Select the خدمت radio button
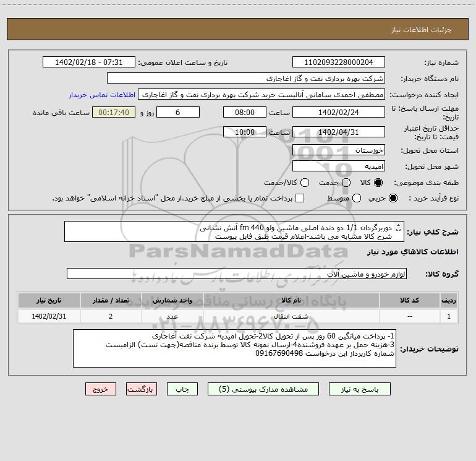 coord(346,183)
